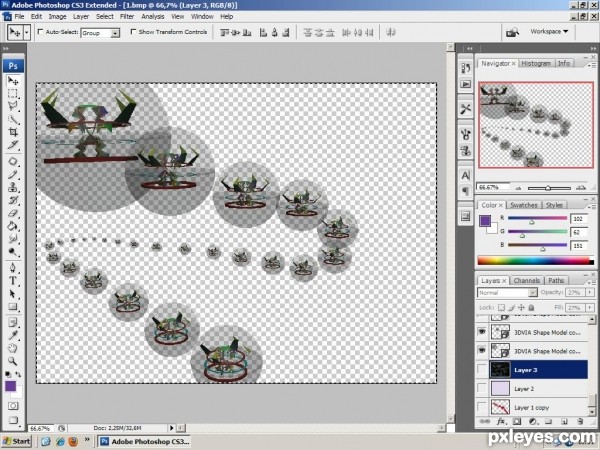Show Layer 2 visibility

(482, 389)
